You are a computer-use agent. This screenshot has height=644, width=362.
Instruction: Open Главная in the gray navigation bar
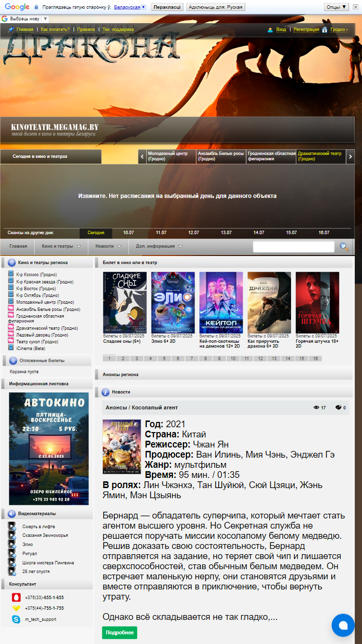(x=18, y=246)
